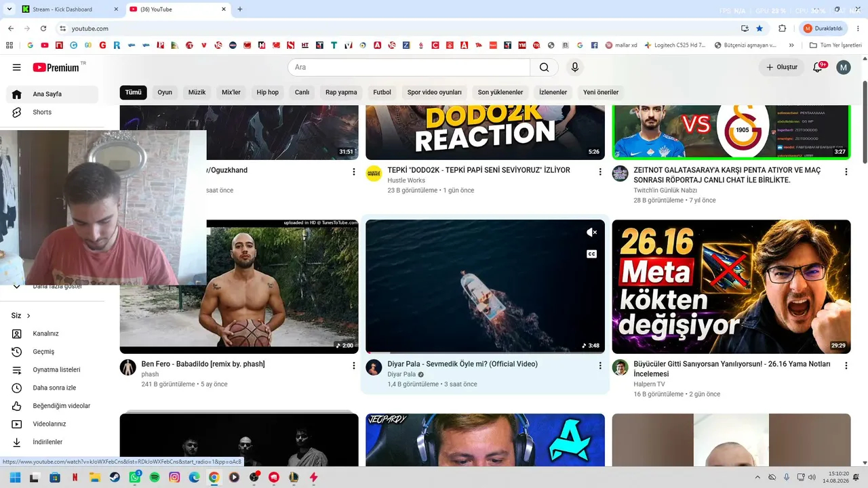Open the account avatar menu on YouTube
Image resolution: width=868 pixels, height=488 pixels.
click(844, 67)
